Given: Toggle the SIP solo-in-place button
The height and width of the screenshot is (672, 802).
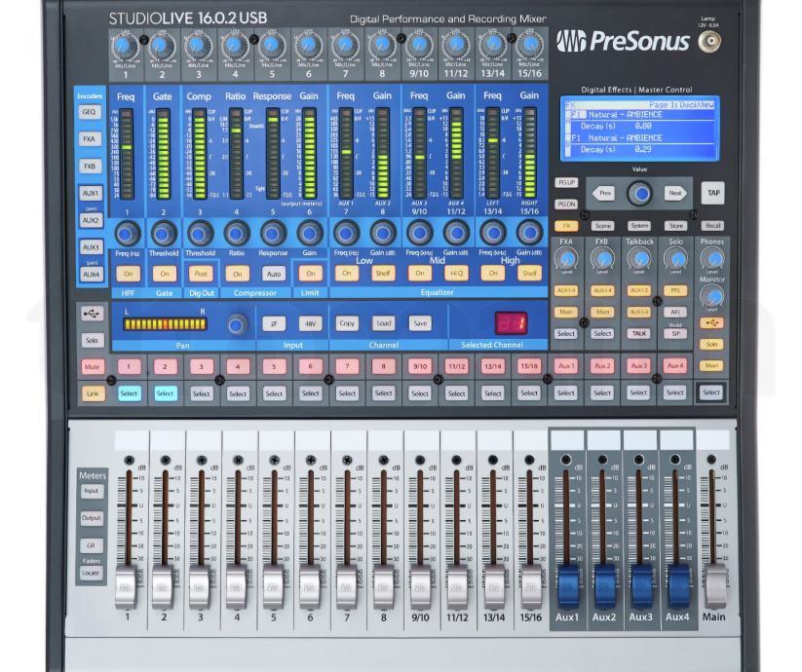Looking at the screenshot, I should 675,334.
